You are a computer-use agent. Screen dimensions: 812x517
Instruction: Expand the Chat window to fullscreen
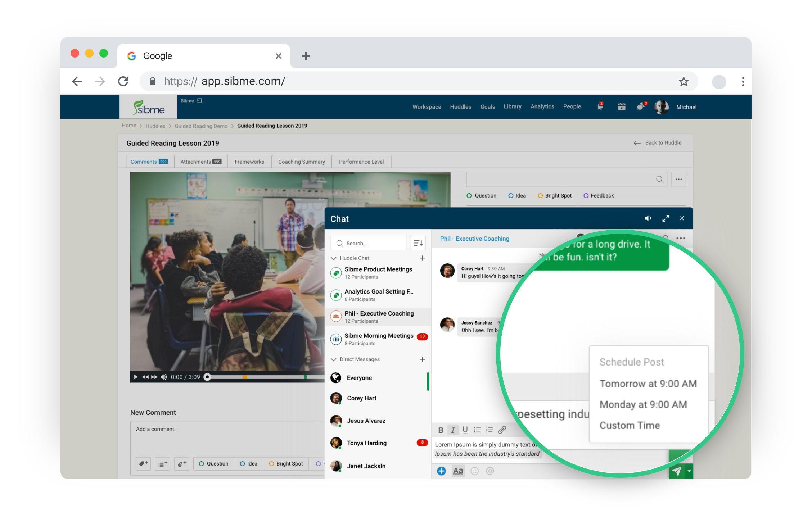[666, 218]
